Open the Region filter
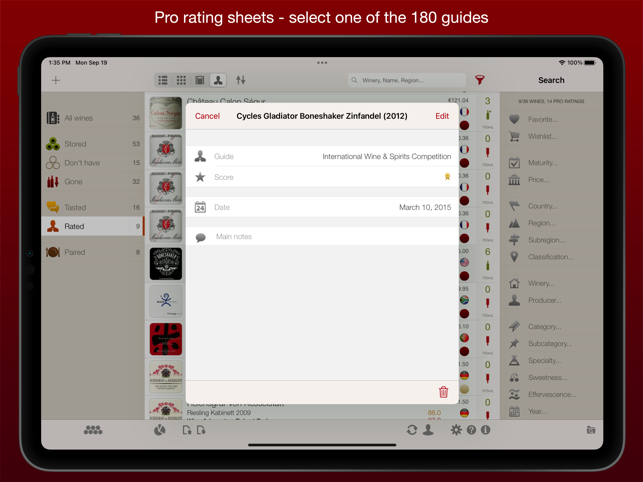Image resolution: width=643 pixels, height=482 pixels. [551, 223]
